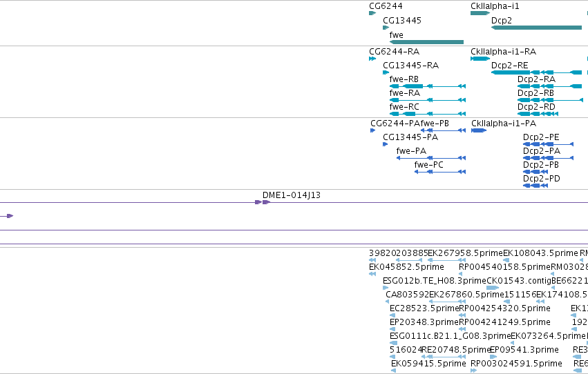The width and height of the screenshot is (588, 374).
Task: Click the CkIIalpha-i1 gene feature
Action: coord(480,13)
